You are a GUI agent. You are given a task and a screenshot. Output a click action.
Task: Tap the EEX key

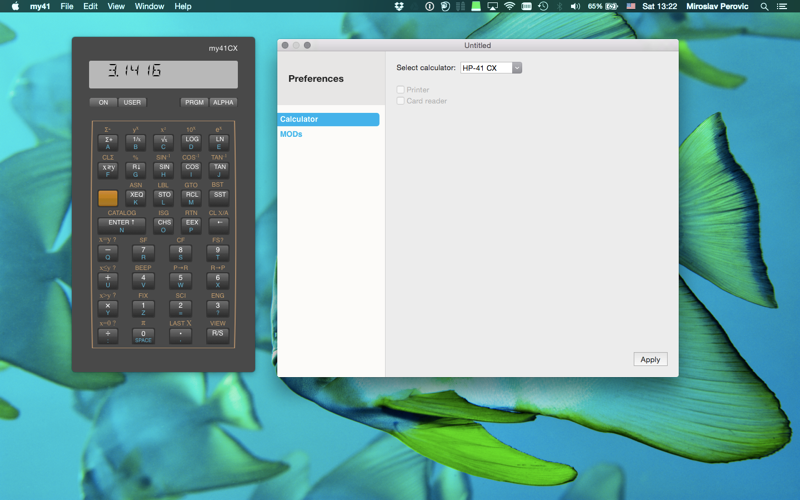coord(191,226)
